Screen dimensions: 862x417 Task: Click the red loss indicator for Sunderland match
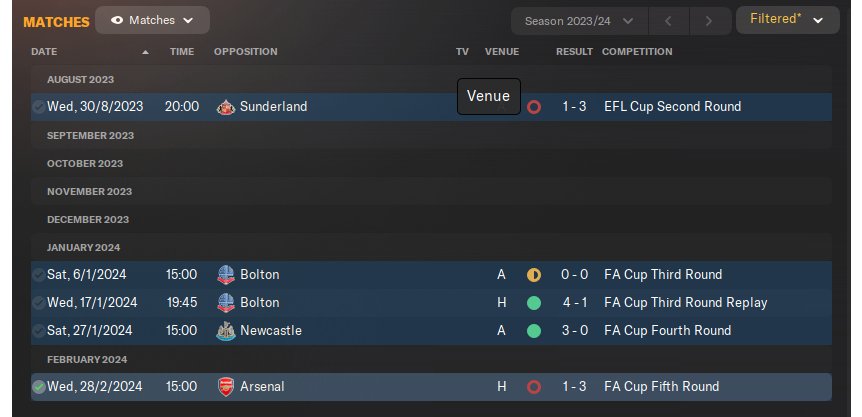tap(533, 107)
